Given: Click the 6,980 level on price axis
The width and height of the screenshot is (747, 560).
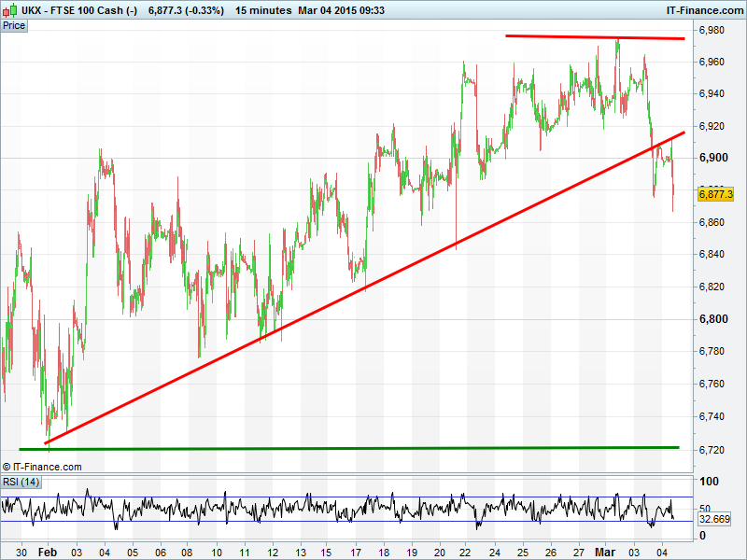Looking at the screenshot, I should pos(712,31).
